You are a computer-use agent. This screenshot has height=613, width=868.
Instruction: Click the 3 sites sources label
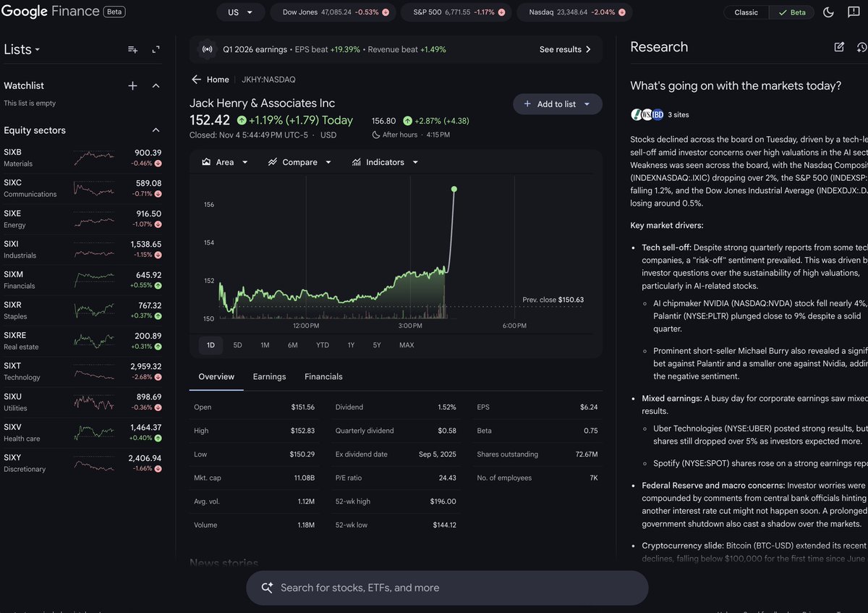tap(678, 114)
